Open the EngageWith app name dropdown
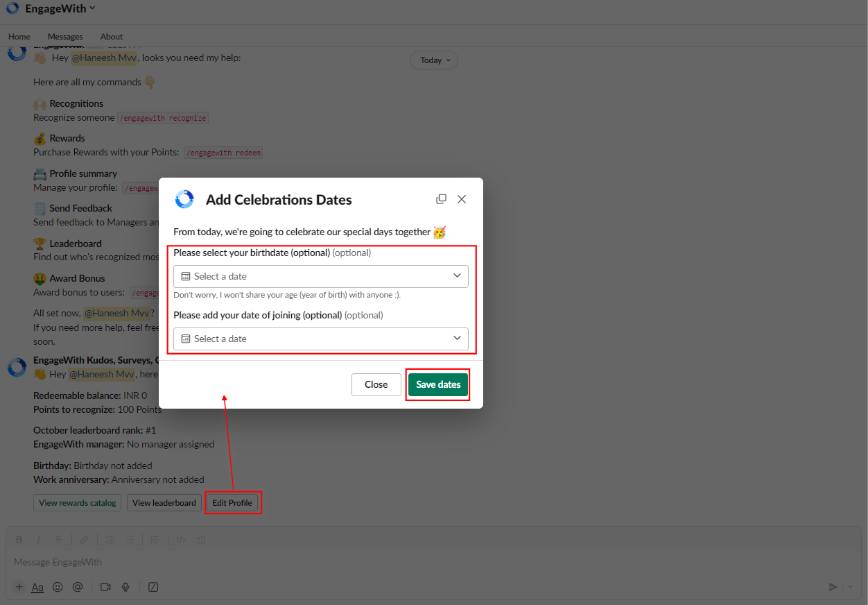Viewport: 868px width, 605px height. (60, 8)
